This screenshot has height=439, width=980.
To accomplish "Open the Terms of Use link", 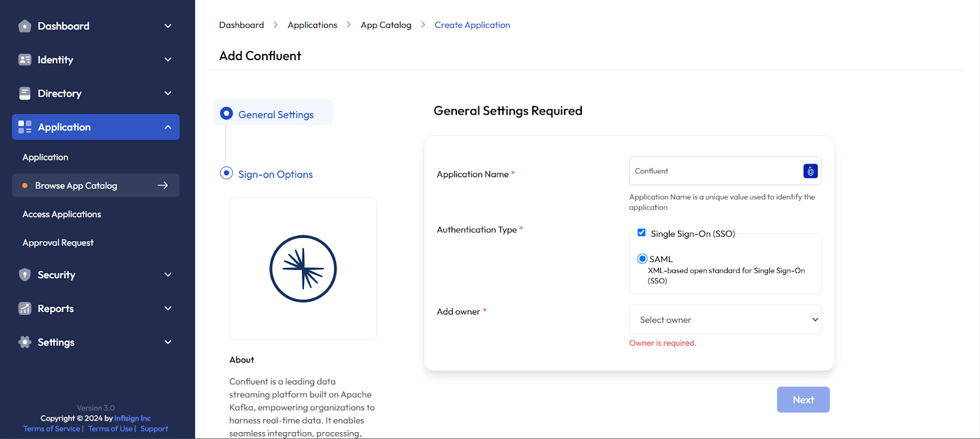I will click(110, 429).
